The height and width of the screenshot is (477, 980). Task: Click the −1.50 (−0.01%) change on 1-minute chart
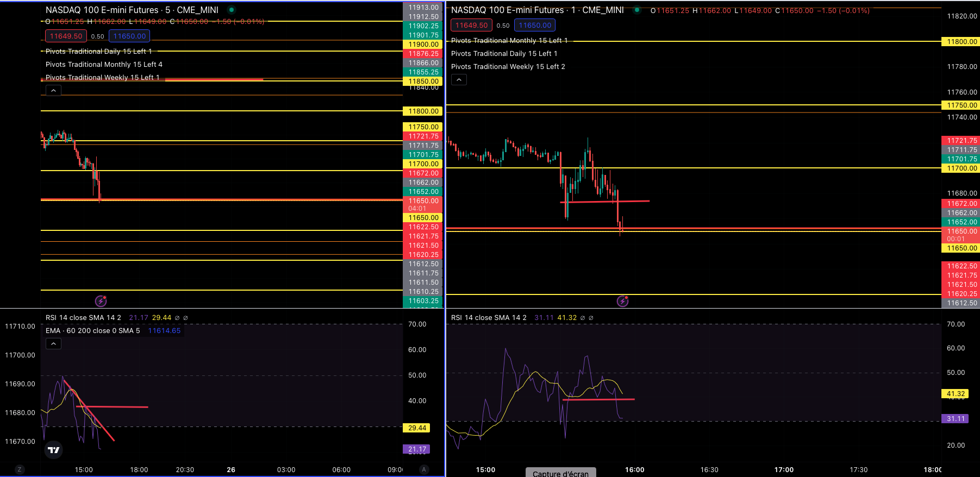843,10
